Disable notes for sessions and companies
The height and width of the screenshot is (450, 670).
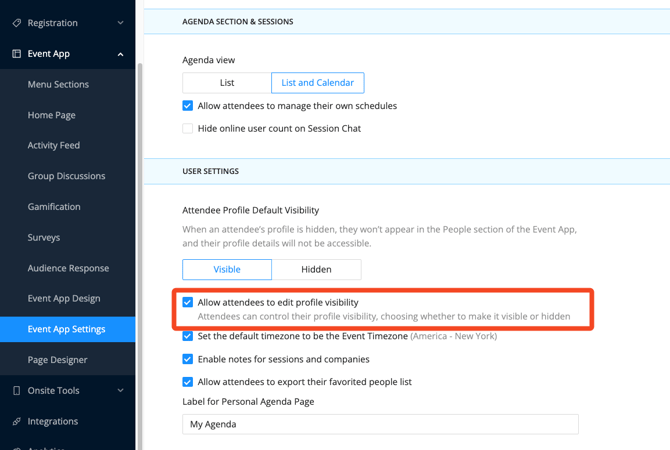[188, 359]
